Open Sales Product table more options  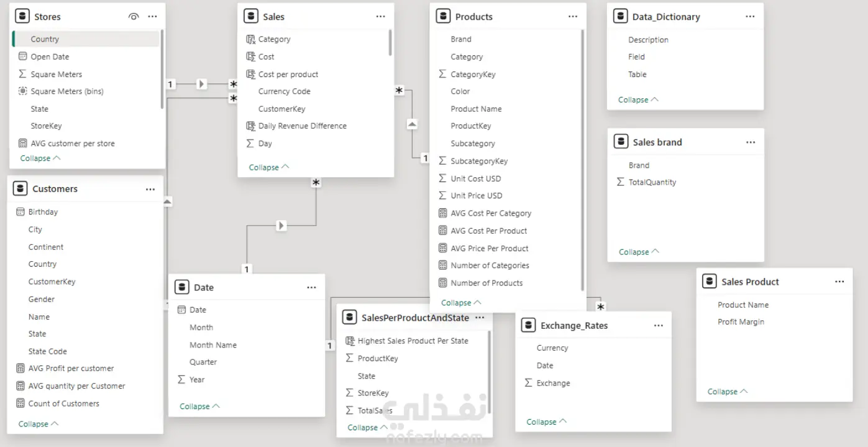pyautogui.click(x=839, y=282)
